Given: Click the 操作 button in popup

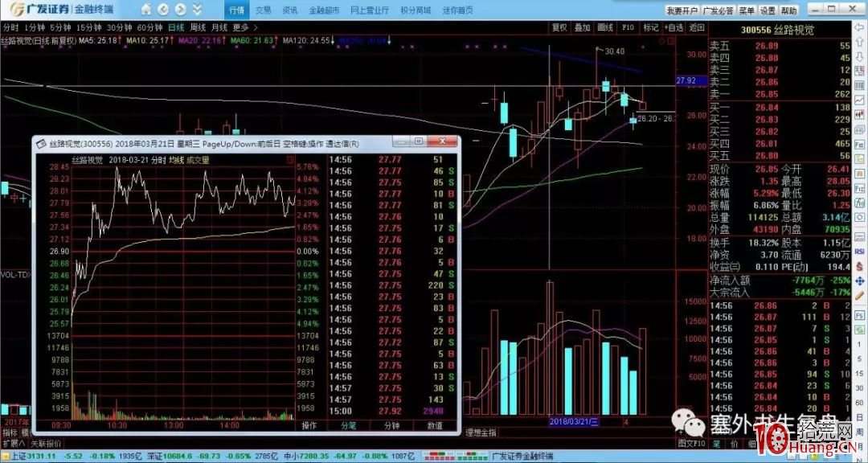Looking at the screenshot, I should [309, 425].
